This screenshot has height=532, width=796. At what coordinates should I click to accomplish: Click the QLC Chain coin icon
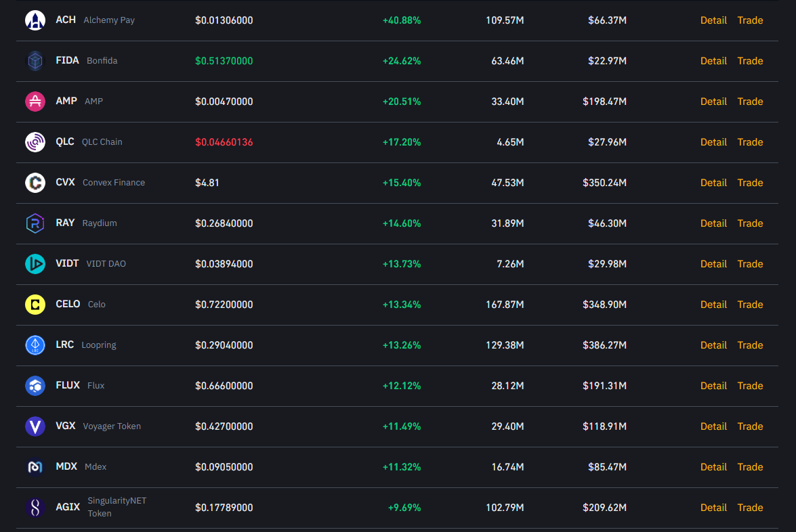pos(35,142)
